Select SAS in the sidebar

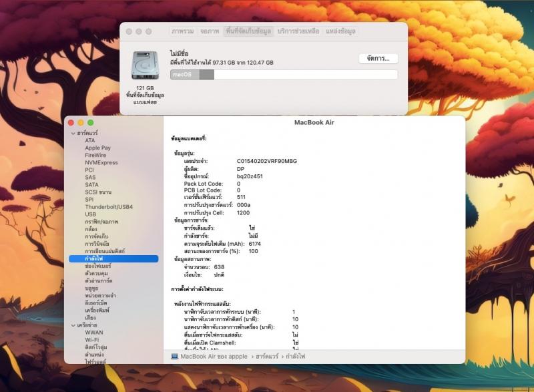tap(90, 177)
